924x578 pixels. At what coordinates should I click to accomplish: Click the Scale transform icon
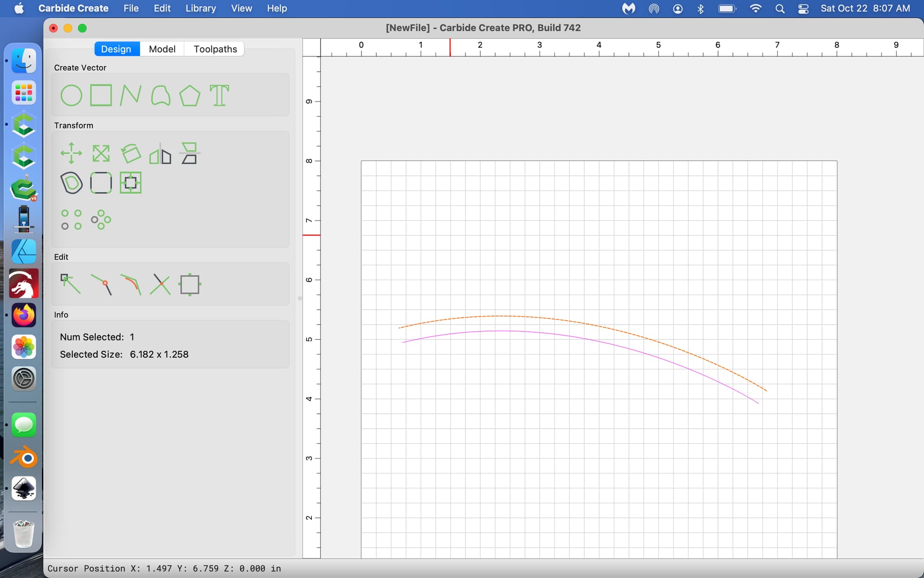tap(101, 153)
